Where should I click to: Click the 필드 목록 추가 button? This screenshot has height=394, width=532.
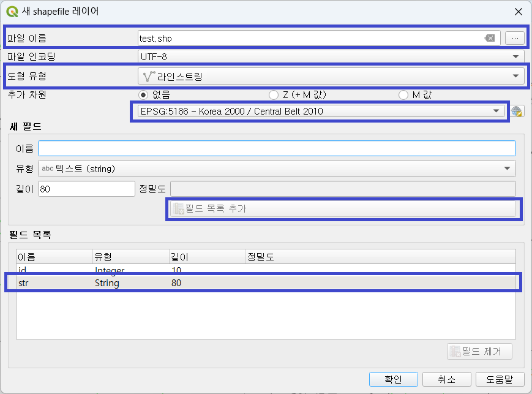(x=343, y=208)
